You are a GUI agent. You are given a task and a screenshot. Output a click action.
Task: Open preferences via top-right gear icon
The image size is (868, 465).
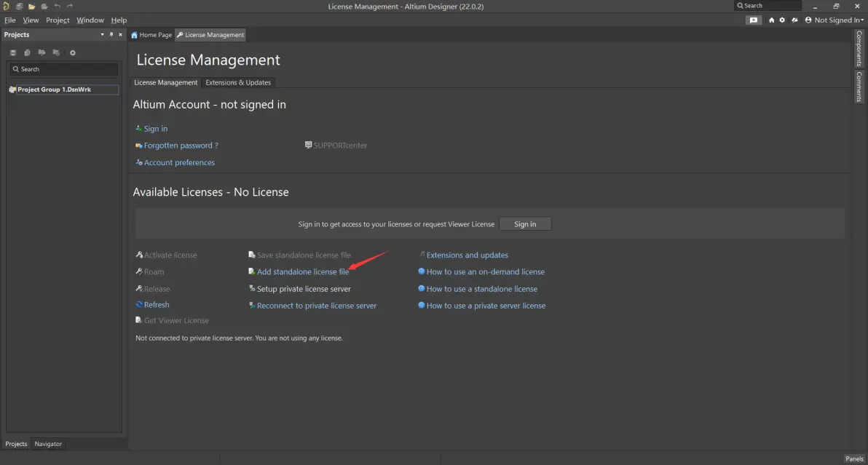(782, 20)
